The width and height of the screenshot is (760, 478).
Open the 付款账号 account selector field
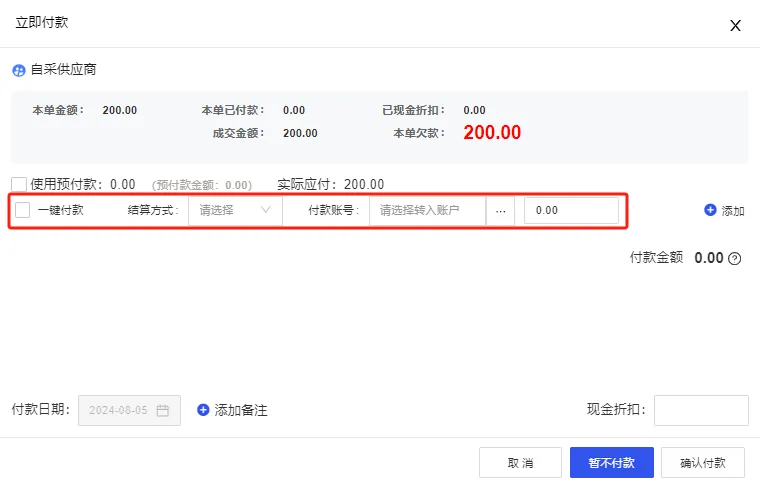[x=427, y=211]
